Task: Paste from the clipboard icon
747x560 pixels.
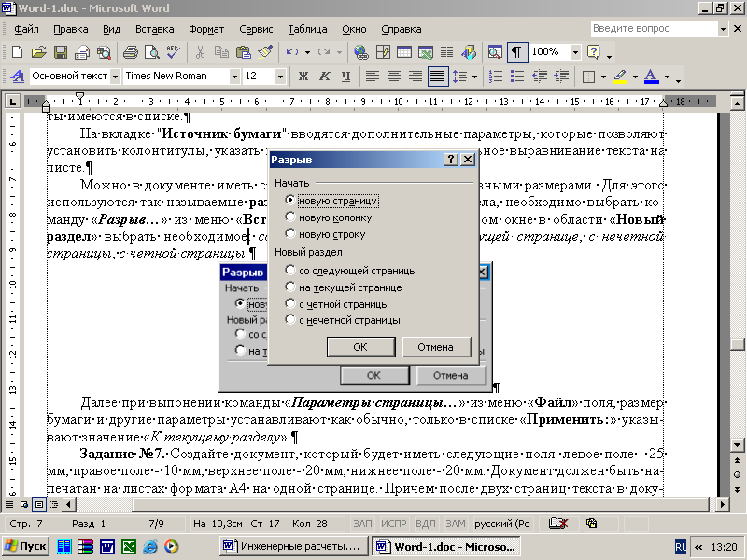Action: [x=244, y=52]
